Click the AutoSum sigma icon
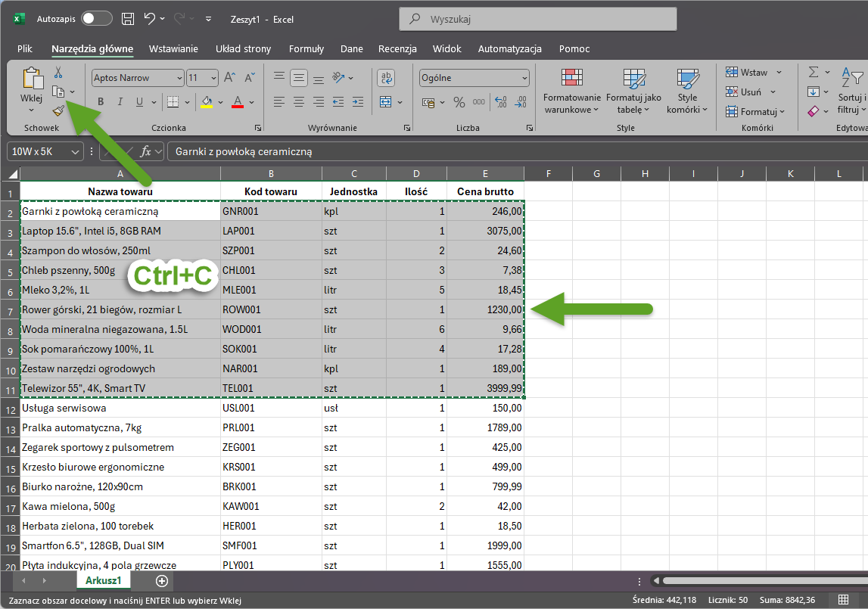868x609 pixels. [x=814, y=72]
